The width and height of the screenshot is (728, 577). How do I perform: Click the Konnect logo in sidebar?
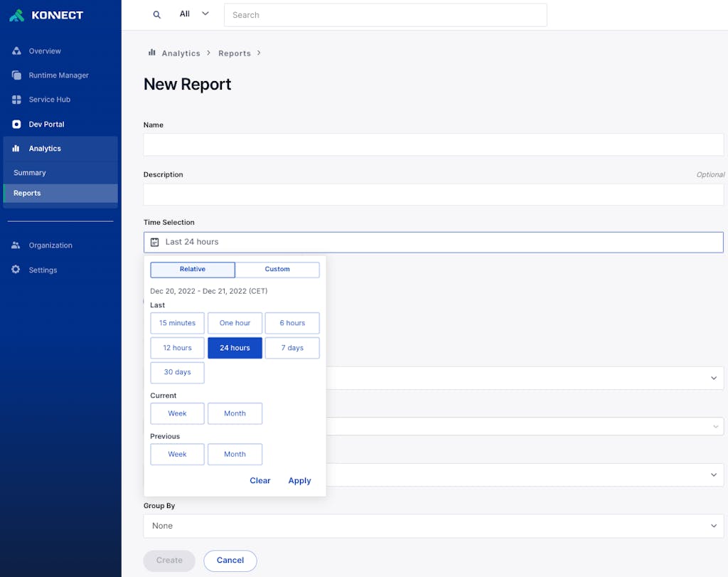point(46,15)
